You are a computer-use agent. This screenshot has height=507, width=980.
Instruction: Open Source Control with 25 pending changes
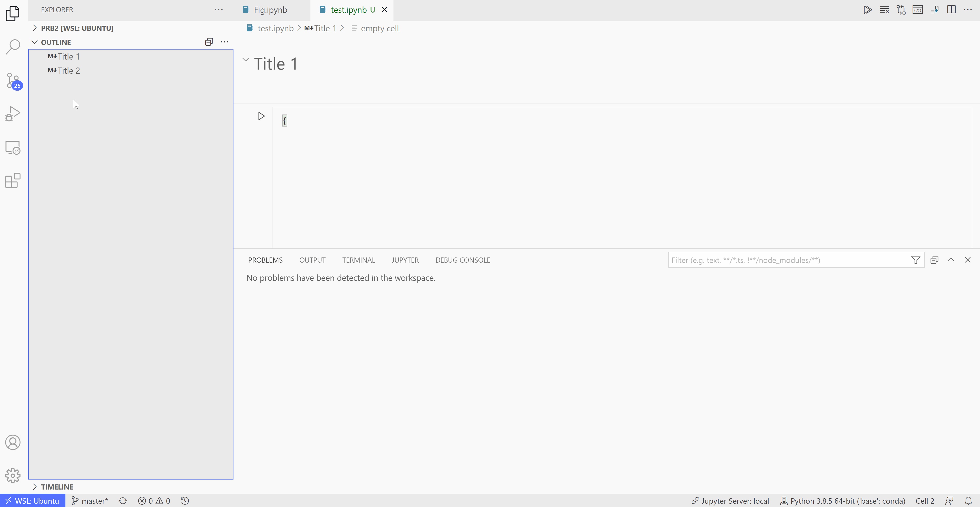(x=13, y=81)
